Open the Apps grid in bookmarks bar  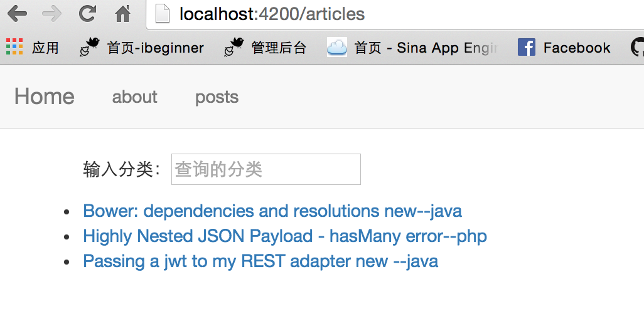(14, 47)
